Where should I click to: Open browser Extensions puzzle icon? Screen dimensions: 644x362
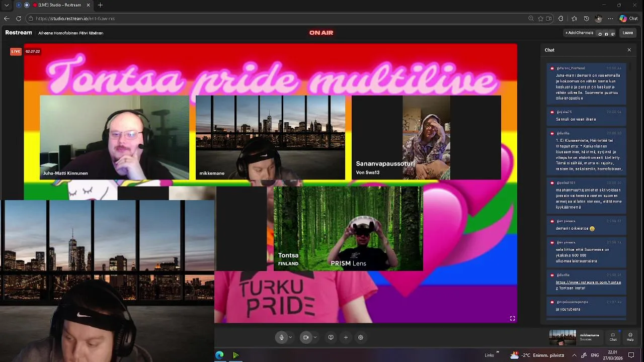coord(561,19)
